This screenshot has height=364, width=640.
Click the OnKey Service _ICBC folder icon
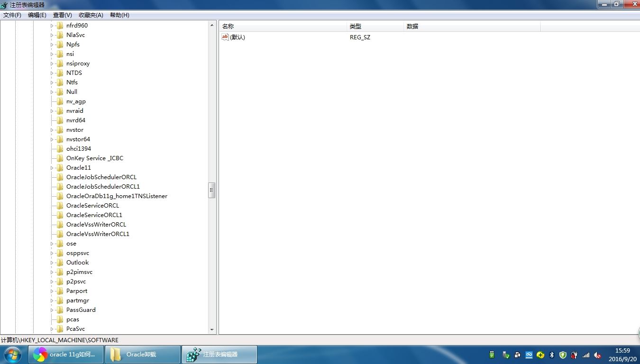coord(60,158)
